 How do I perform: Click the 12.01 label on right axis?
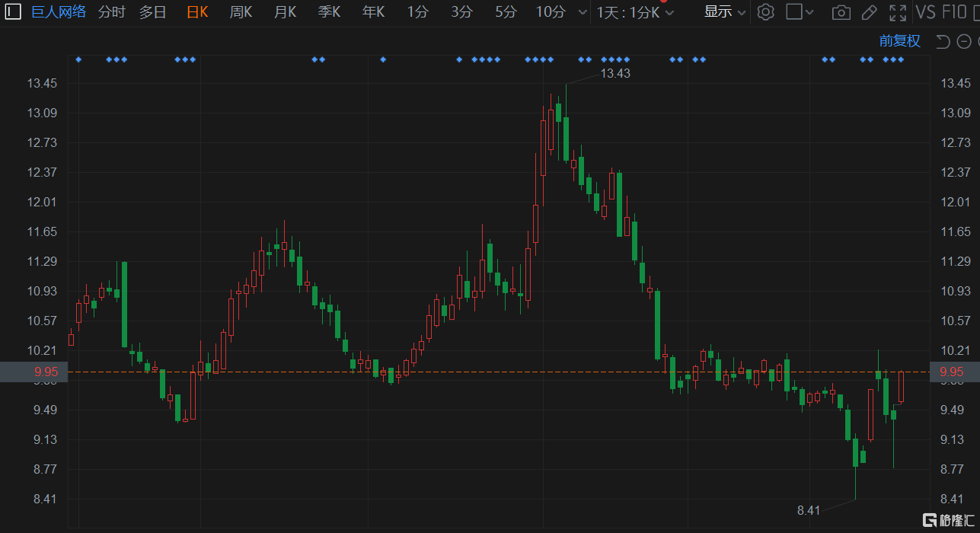coord(956,202)
